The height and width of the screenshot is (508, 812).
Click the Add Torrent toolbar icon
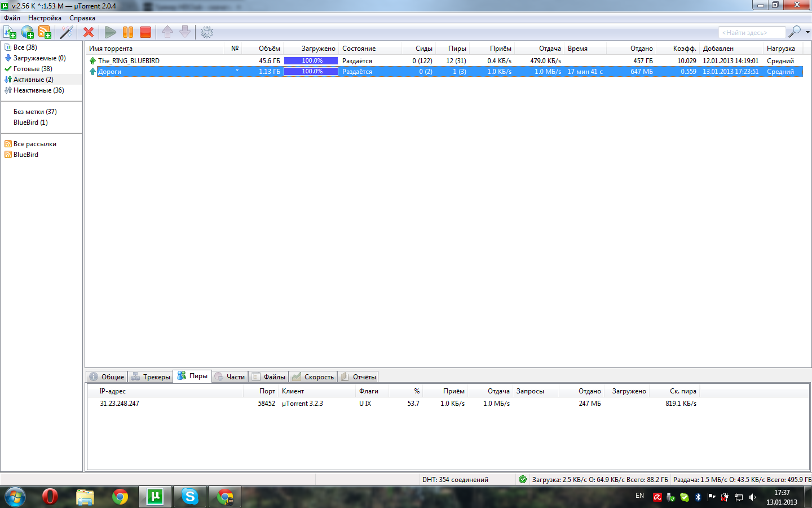pos(10,32)
